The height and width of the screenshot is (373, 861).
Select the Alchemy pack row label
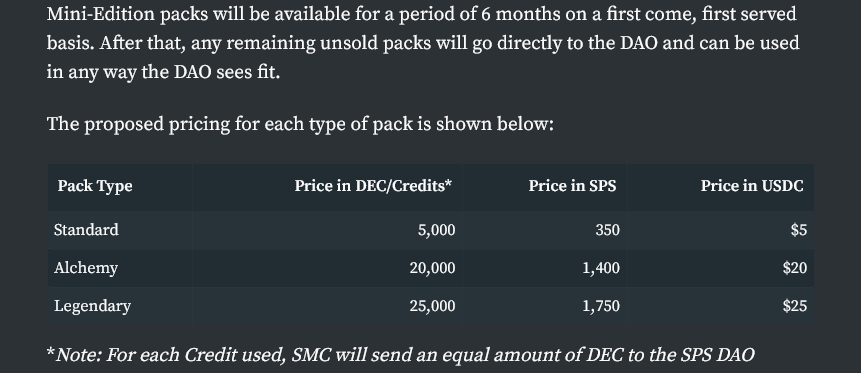(x=86, y=268)
